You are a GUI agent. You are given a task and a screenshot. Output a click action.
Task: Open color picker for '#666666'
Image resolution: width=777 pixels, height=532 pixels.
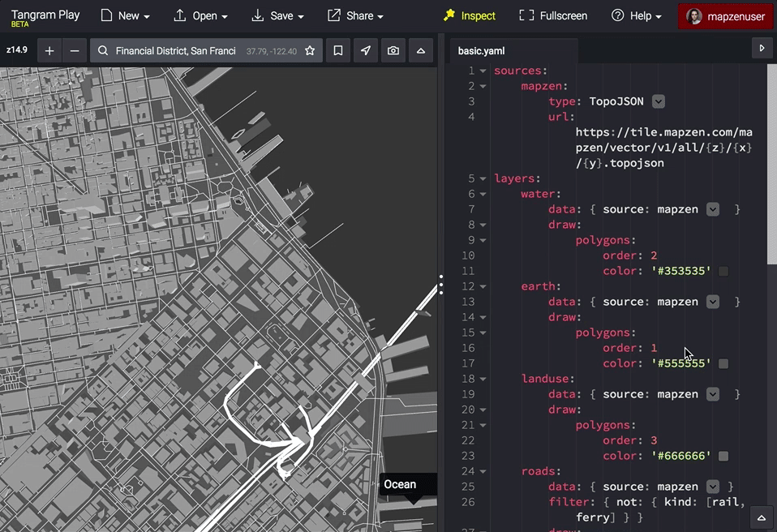click(723, 456)
